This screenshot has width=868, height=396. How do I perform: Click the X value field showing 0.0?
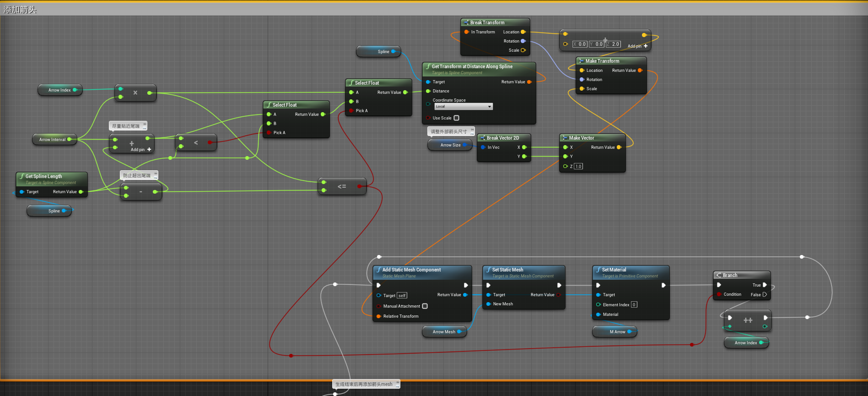pos(580,44)
